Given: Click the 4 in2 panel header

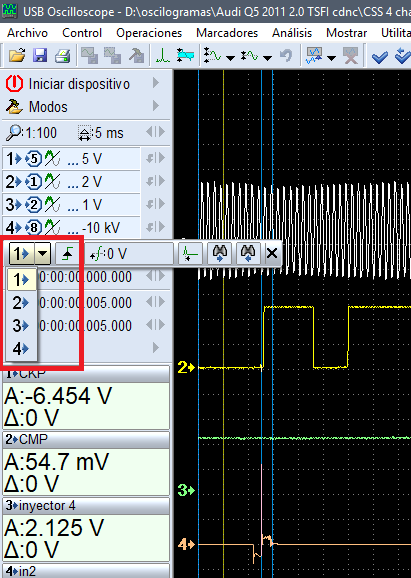Looking at the screenshot, I should pyautogui.click(x=86, y=571).
